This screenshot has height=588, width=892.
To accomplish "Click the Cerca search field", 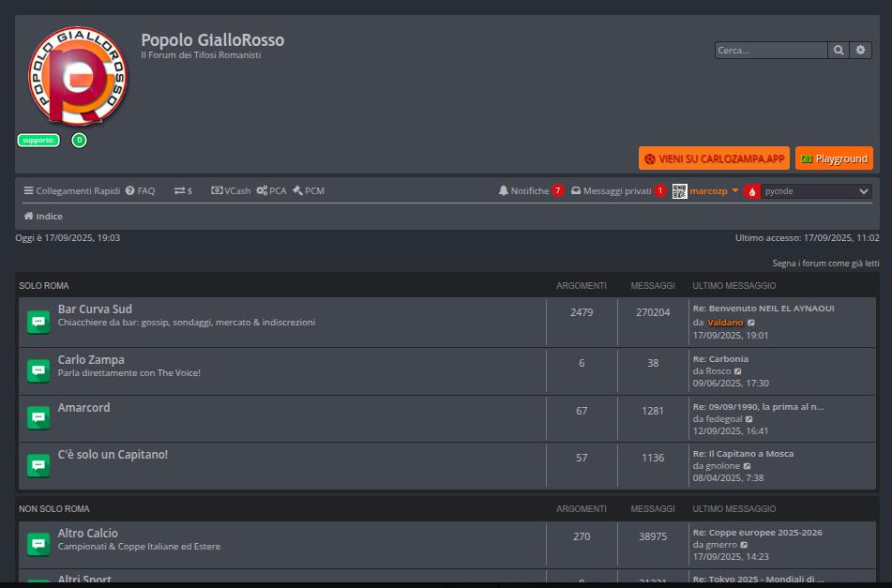I will [x=770, y=51].
